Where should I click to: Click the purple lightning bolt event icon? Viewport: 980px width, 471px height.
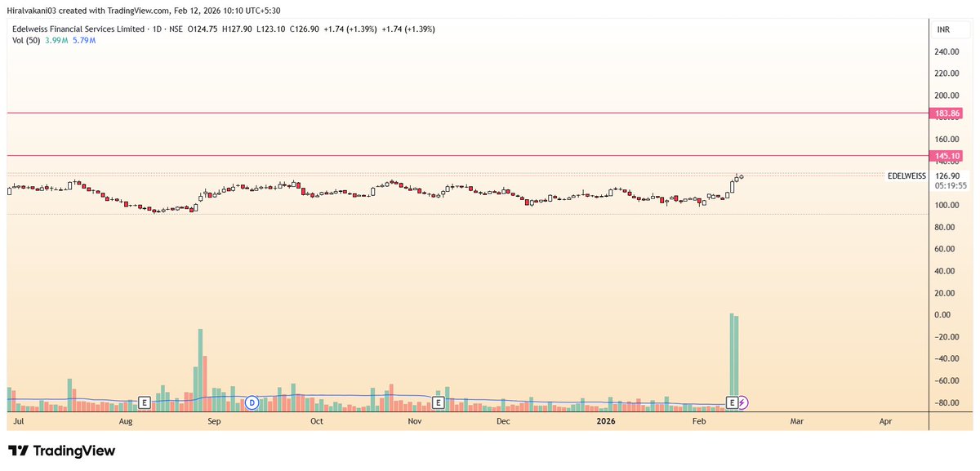(x=743, y=402)
